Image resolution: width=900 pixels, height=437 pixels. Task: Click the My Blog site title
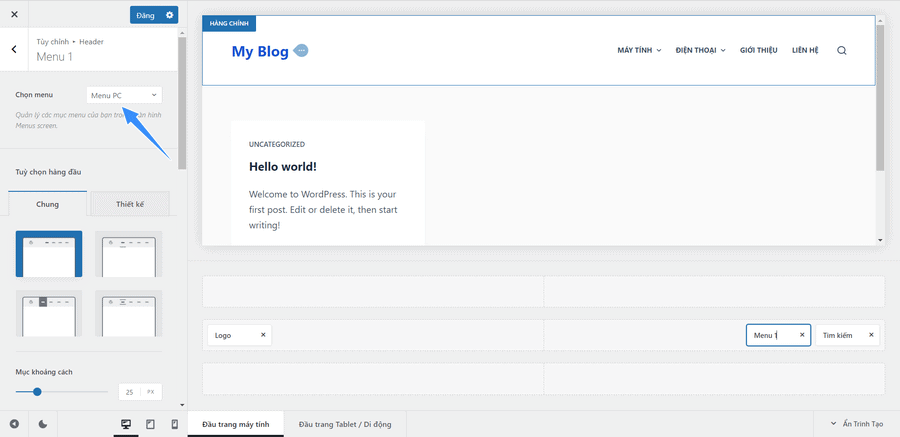pyautogui.click(x=260, y=51)
